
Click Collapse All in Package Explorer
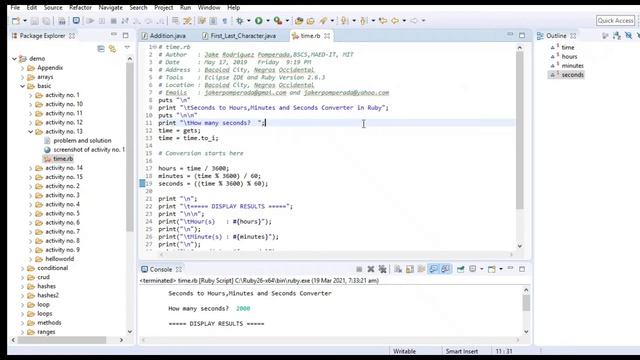coord(101,49)
